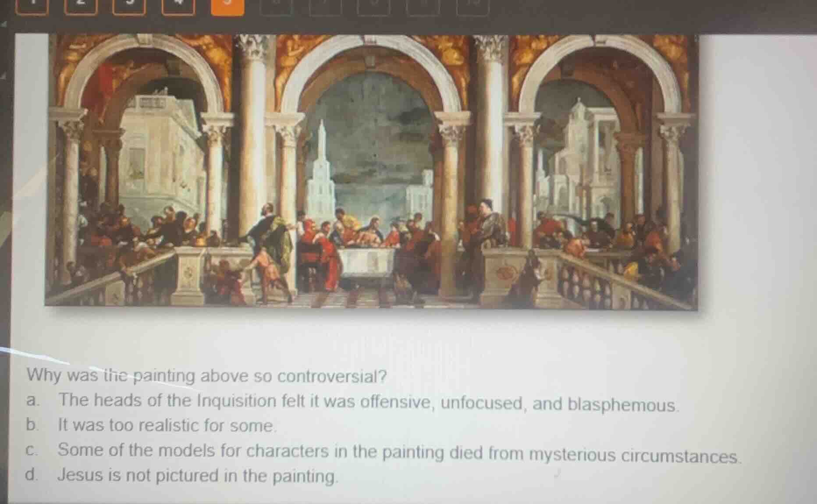Choose answer b 'It was too realistic for some'
Viewport: 817px width, 504px height.
click(x=151, y=426)
